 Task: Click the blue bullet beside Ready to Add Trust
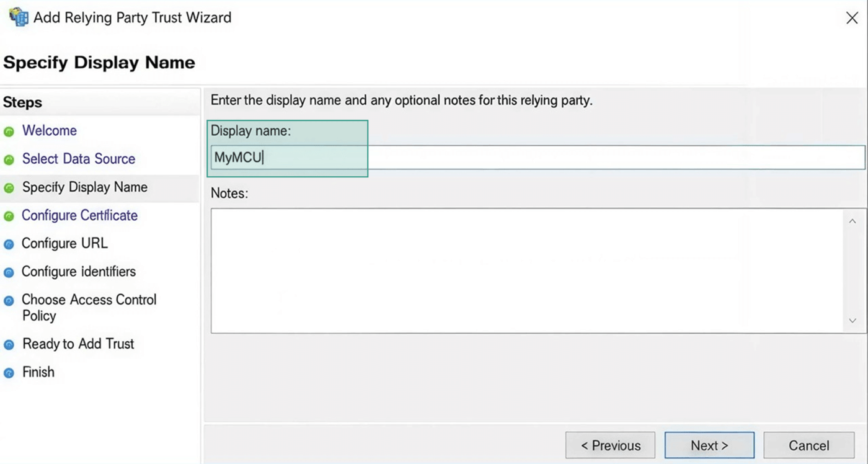pyautogui.click(x=9, y=344)
